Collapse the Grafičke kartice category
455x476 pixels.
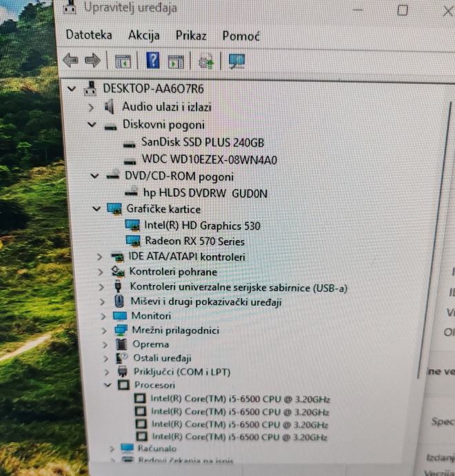pos(97,209)
